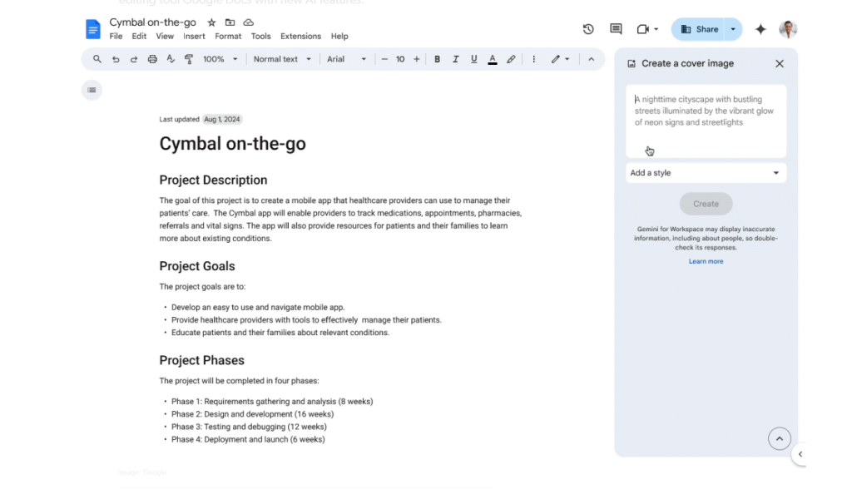Expand the Add a style dropdown
The image size is (852, 504).
[x=706, y=172]
